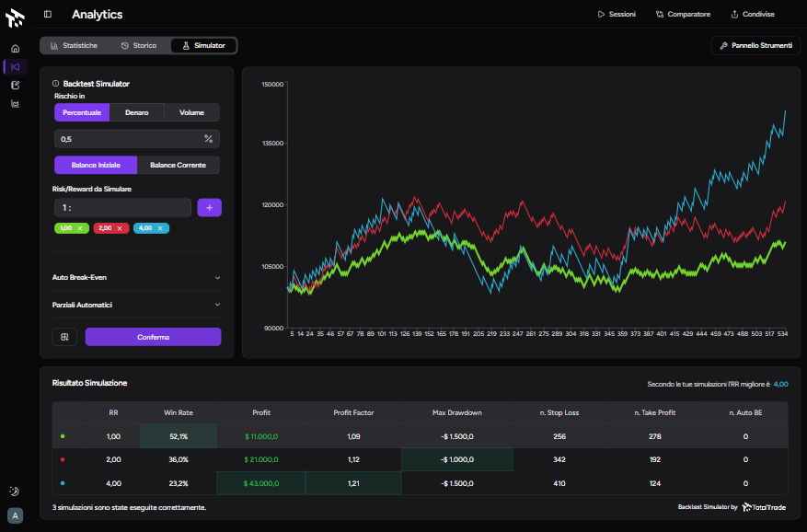The image size is (807, 532).
Task: Click the calculator grid icon beside Conferma
Action: [x=64, y=337]
